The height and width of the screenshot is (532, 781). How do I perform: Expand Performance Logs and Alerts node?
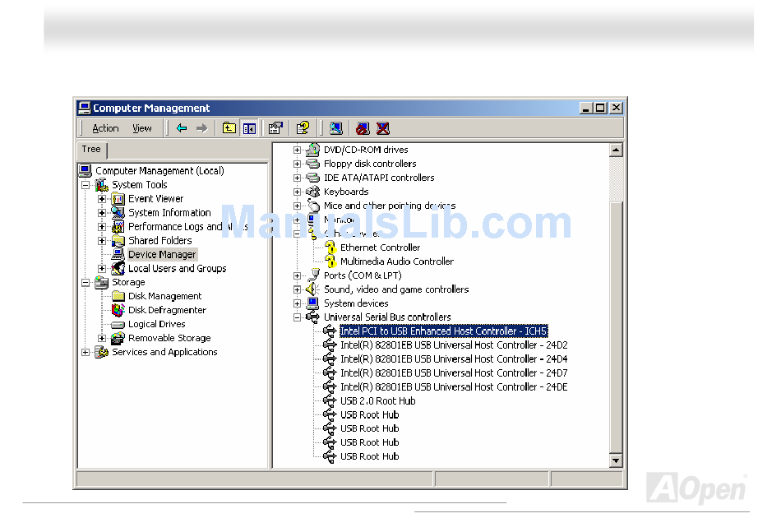[x=102, y=227]
